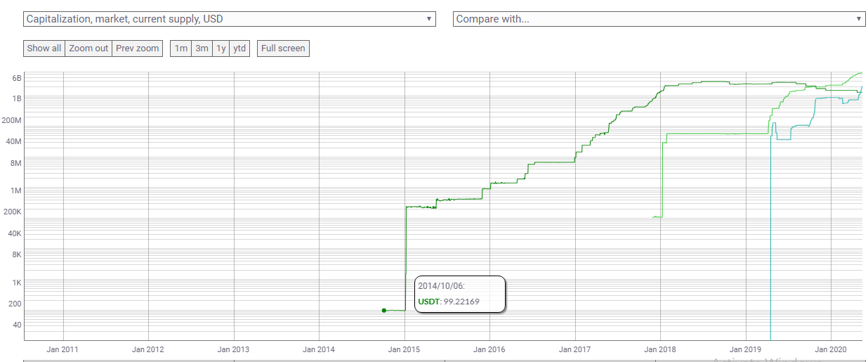Click the 6B y-axis label

pos(17,77)
